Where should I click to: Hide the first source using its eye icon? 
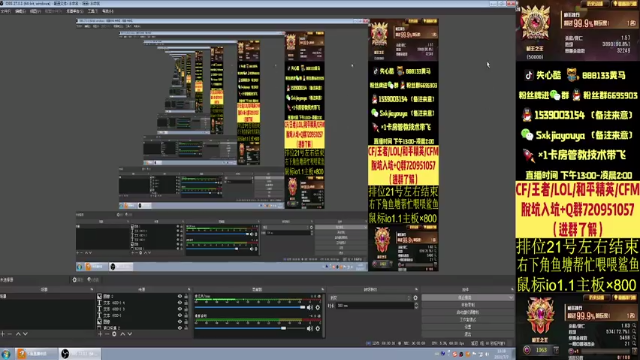pyautogui.click(x=180, y=296)
